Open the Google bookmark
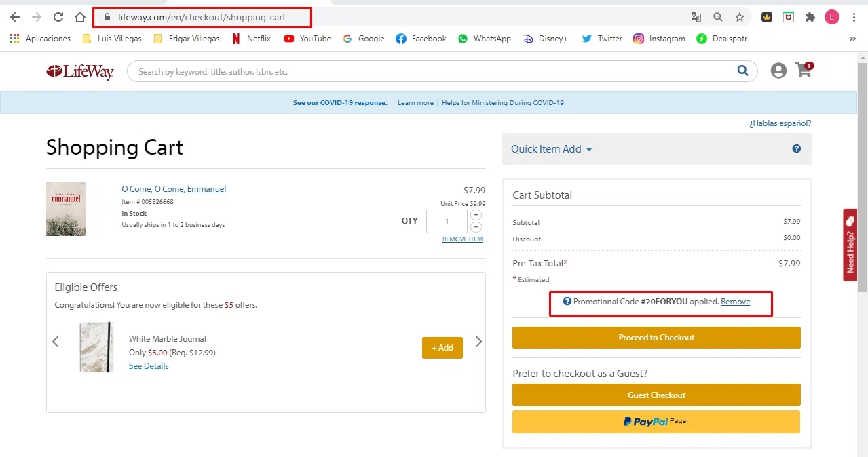Viewport: 868px width, 457px height. pyautogui.click(x=364, y=39)
